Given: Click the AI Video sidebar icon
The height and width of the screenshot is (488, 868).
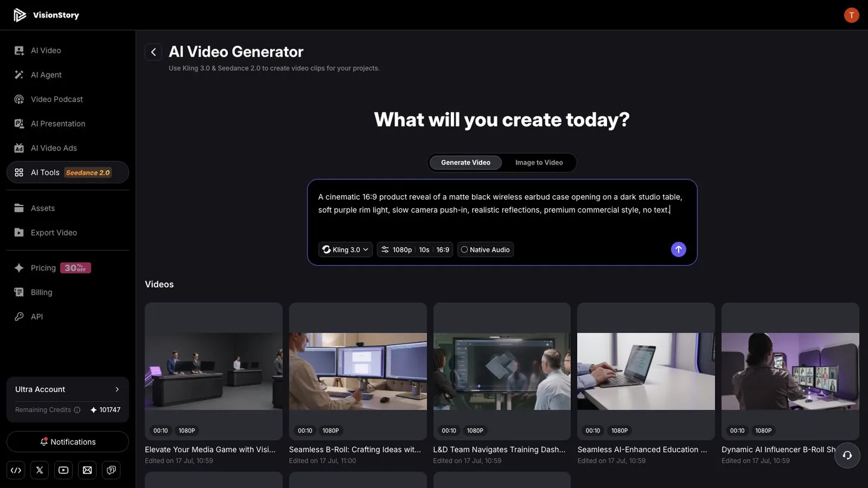Looking at the screenshot, I should (x=19, y=51).
